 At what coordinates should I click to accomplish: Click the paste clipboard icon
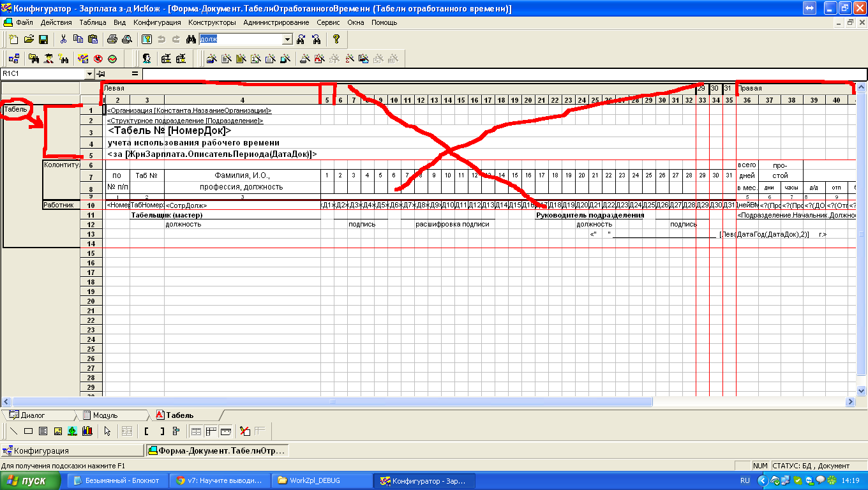[x=92, y=39]
